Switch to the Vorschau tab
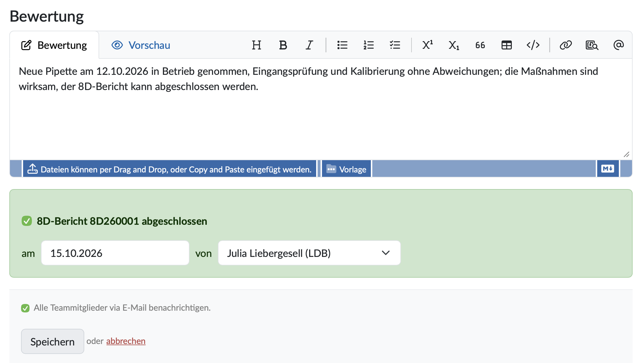This screenshot has height=363, width=644. tap(141, 45)
